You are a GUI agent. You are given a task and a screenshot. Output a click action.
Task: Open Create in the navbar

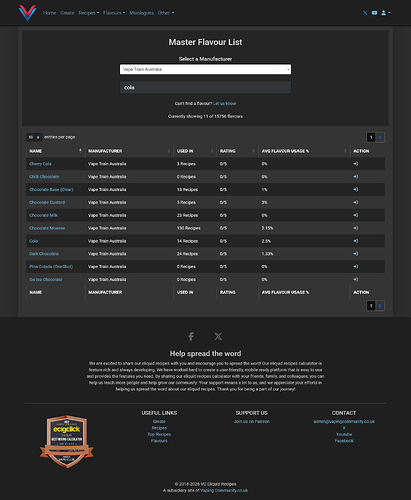tap(67, 13)
